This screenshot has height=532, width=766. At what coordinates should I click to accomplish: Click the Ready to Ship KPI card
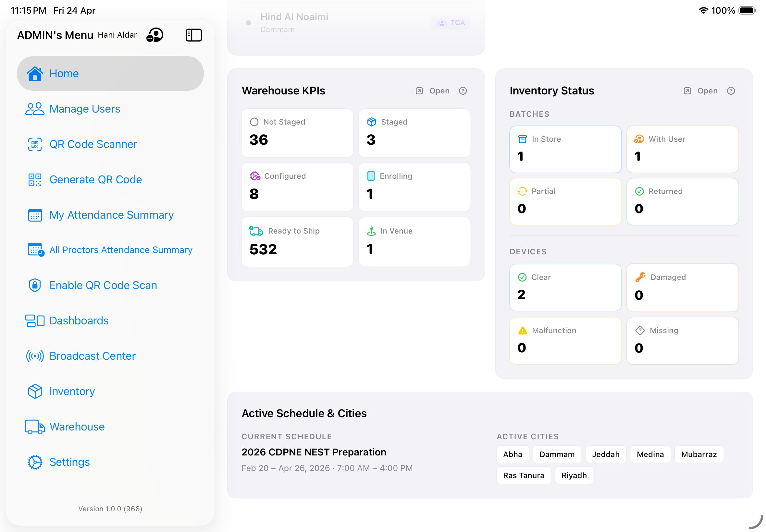[x=297, y=242]
